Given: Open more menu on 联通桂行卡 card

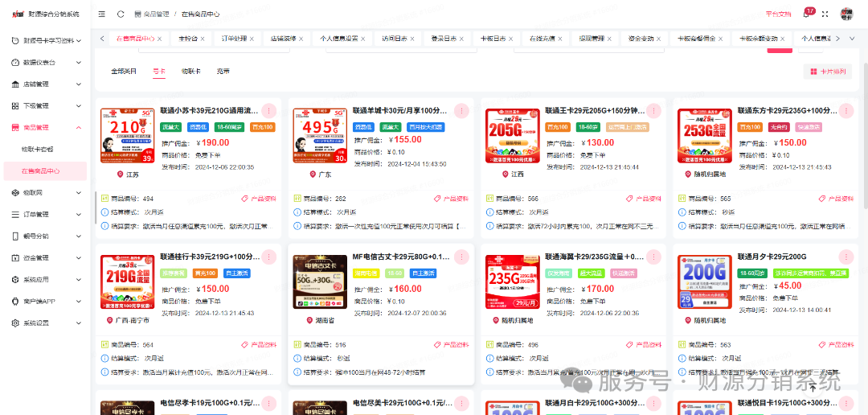Looking at the screenshot, I should [x=268, y=257].
